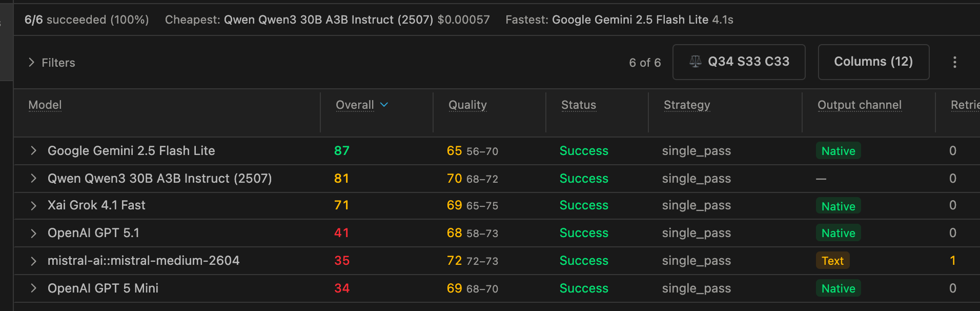Screen dimensions: 980x311
Task: Click the quality score 65 56–70
Action: pyautogui.click(x=473, y=151)
